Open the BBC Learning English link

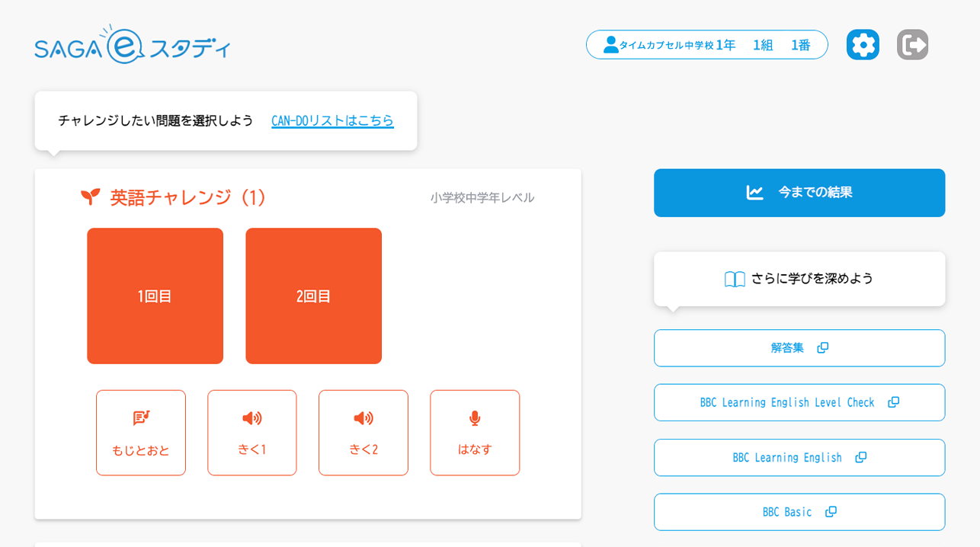[787, 457]
